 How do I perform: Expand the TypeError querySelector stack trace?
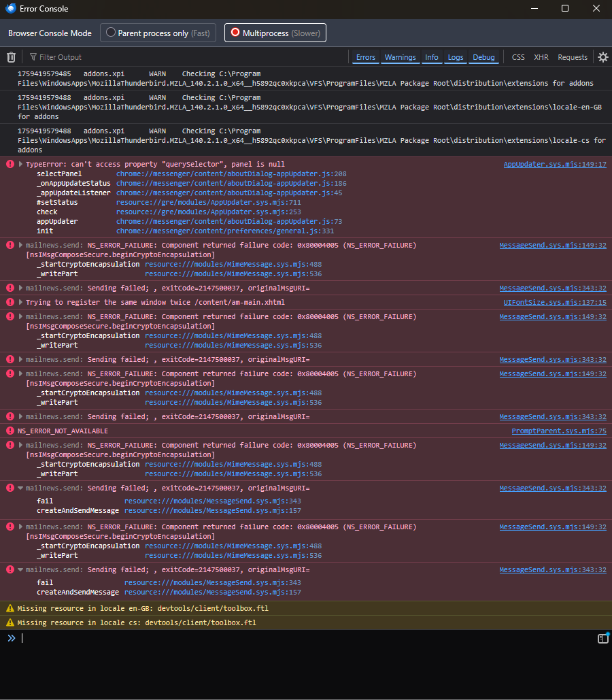point(21,165)
